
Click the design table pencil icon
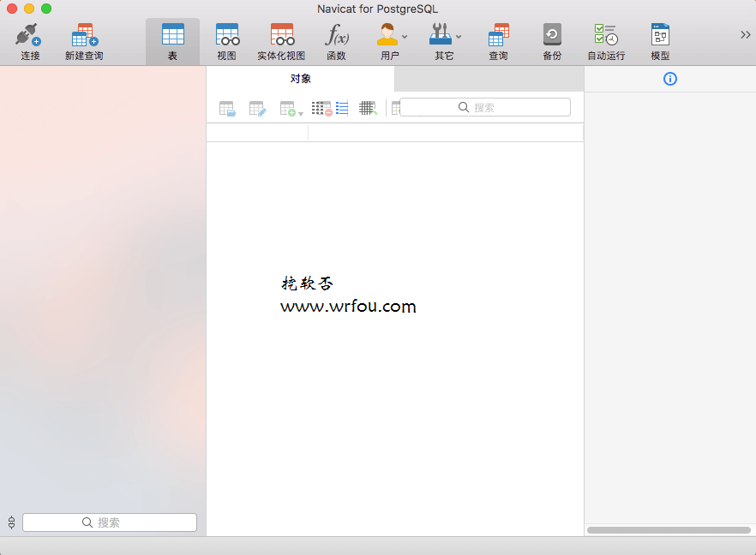[257, 108]
